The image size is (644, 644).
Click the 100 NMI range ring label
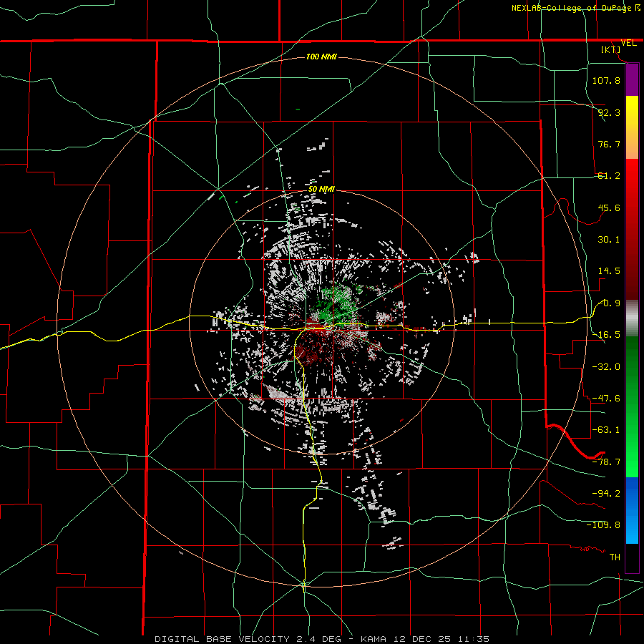321,57
